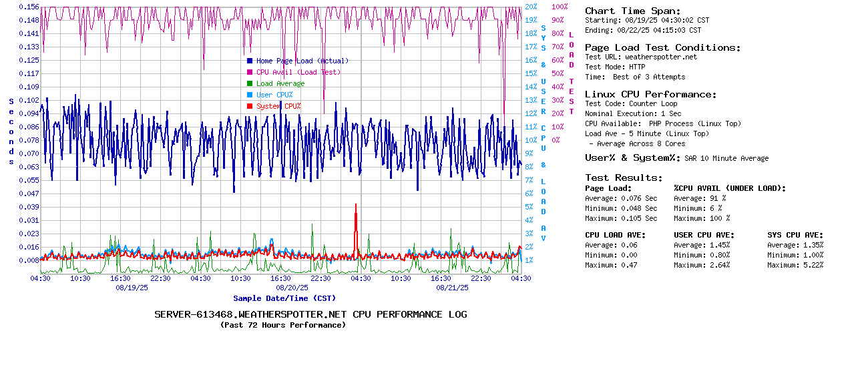Select the 08/21/25 date label on the x-axis
The height and width of the screenshot is (367, 868).
(x=452, y=288)
